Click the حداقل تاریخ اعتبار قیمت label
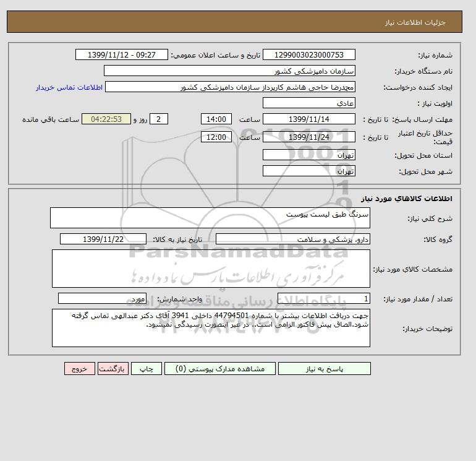The width and height of the screenshot is (476, 461). (x=425, y=137)
